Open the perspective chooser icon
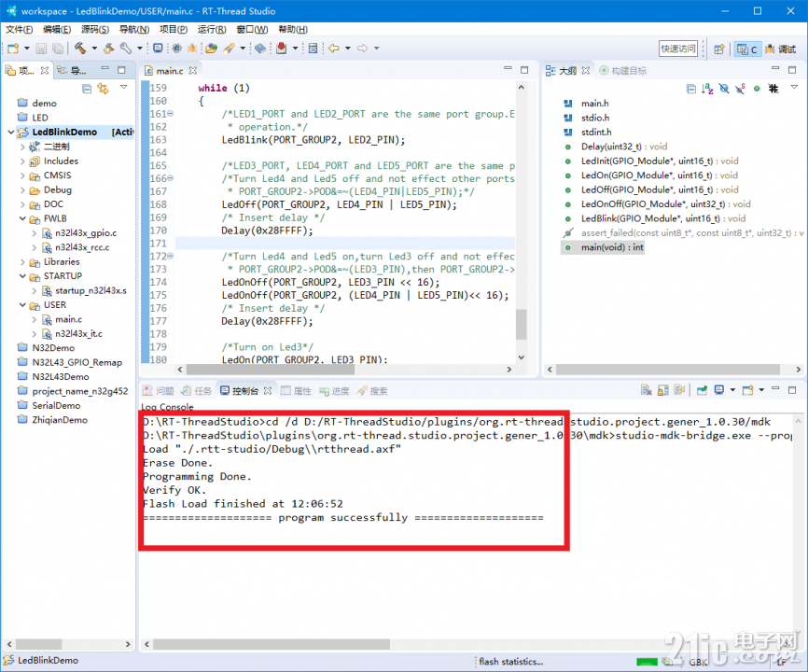Image resolution: width=808 pixels, height=672 pixels. click(718, 49)
